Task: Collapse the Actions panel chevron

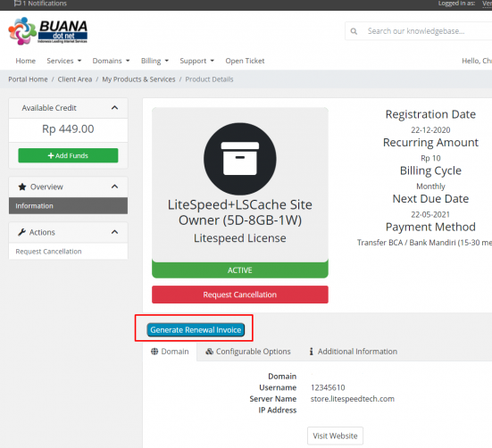Action: tap(115, 232)
